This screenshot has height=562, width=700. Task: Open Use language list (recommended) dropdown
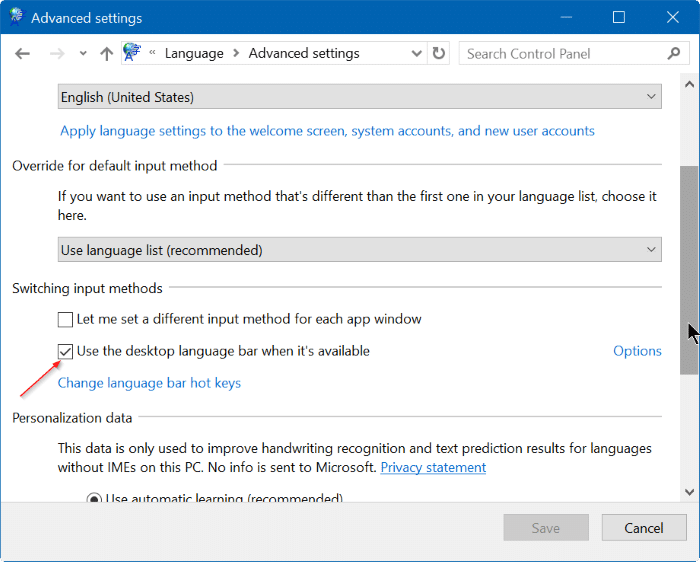tap(359, 250)
